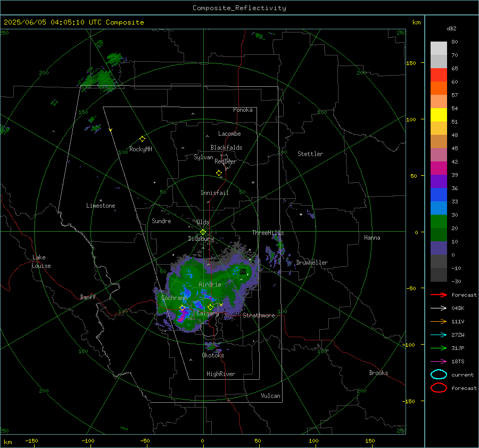Select the Airdrie label on map
This screenshot has height=448, width=479.
coord(210,284)
